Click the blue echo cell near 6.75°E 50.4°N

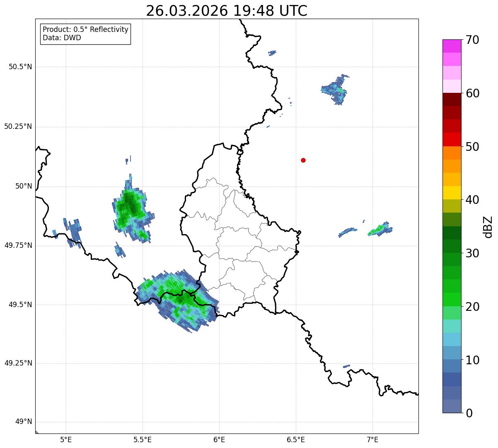[335, 90]
